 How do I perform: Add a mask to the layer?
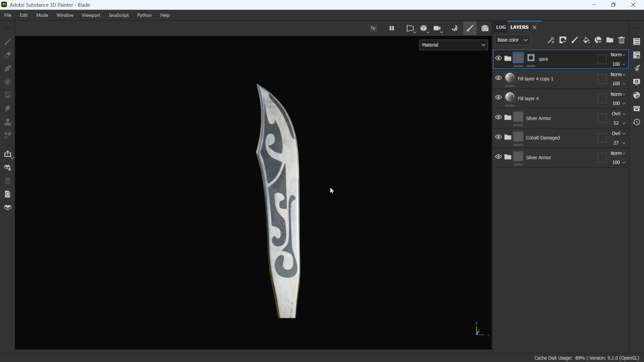pyautogui.click(x=563, y=40)
